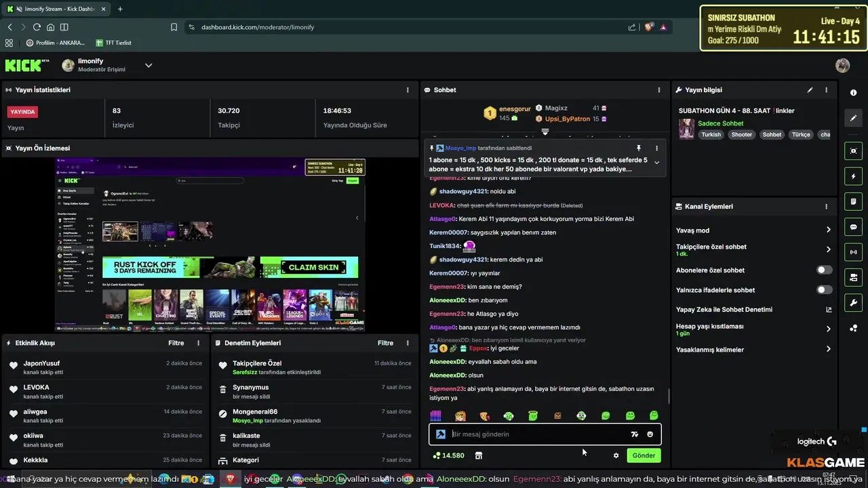Open a new browser tab
868x488 pixels.
click(x=120, y=9)
